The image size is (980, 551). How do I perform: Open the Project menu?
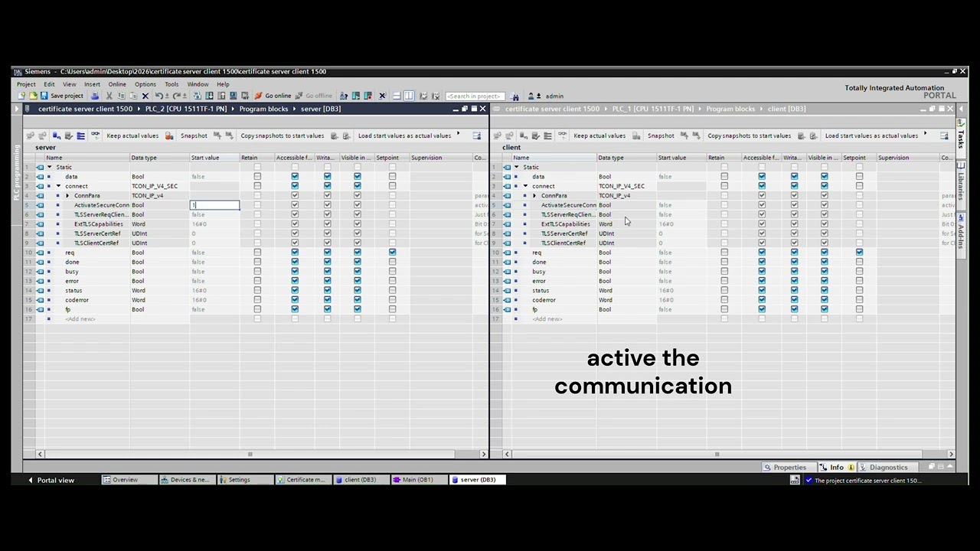(26, 84)
